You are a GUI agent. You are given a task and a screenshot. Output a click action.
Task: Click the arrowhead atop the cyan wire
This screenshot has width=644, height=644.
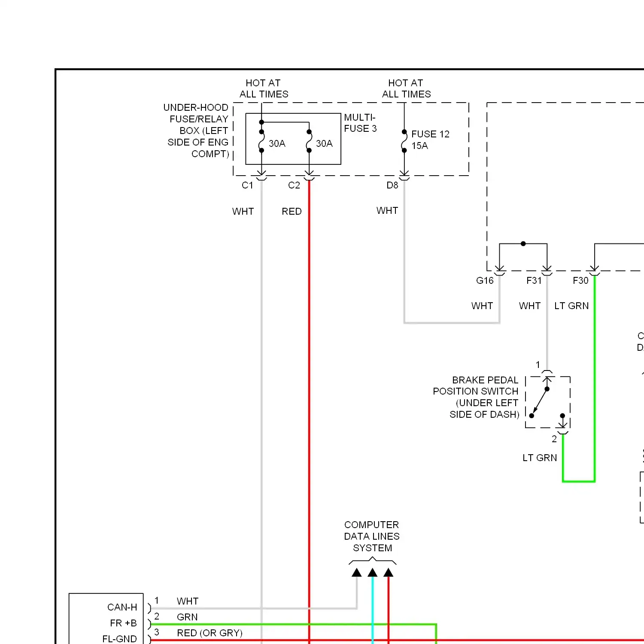click(x=373, y=572)
